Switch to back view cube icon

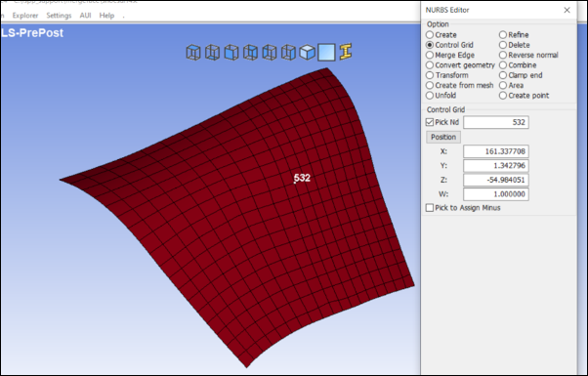(x=250, y=52)
